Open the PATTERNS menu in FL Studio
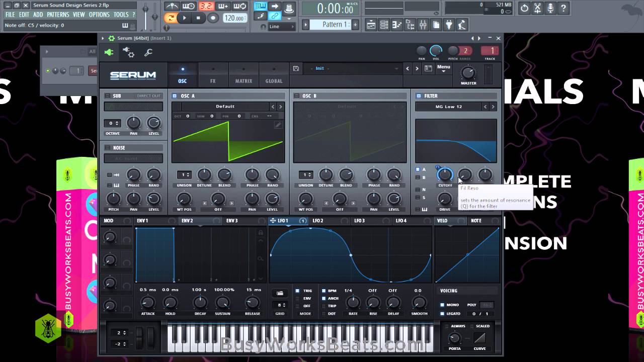The height and width of the screenshot is (362, 644). pos(58,15)
